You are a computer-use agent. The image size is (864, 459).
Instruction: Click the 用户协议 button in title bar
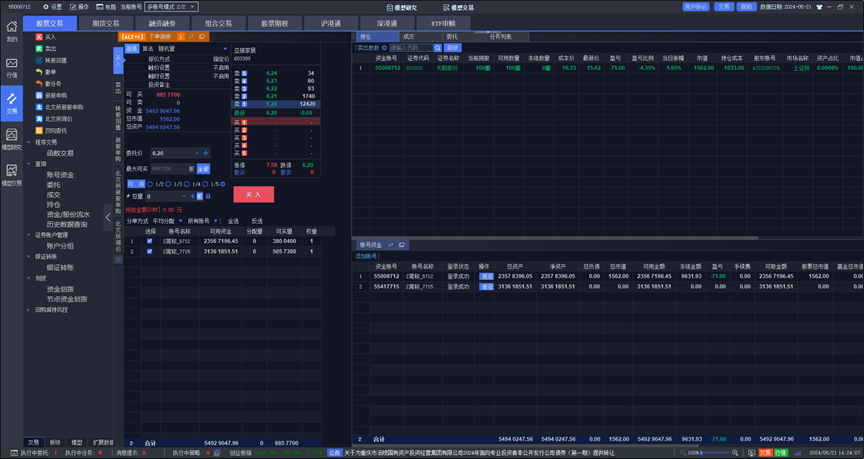click(x=696, y=7)
